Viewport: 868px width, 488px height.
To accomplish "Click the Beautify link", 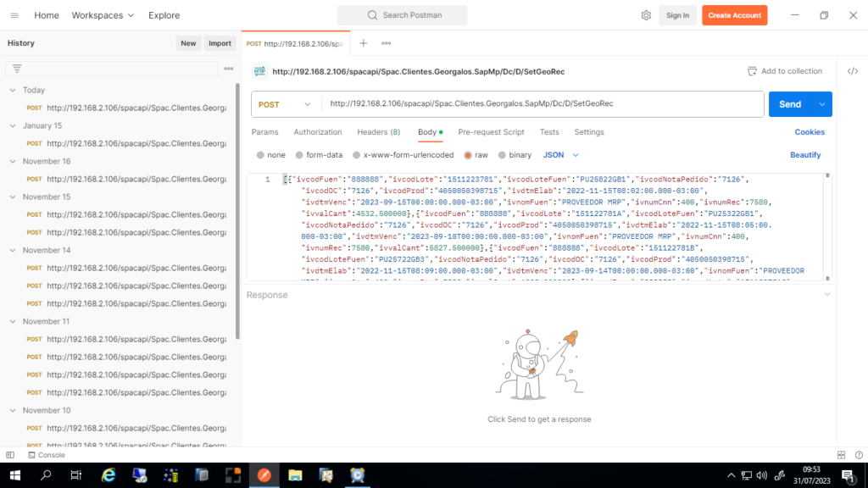I will [x=805, y=156].
